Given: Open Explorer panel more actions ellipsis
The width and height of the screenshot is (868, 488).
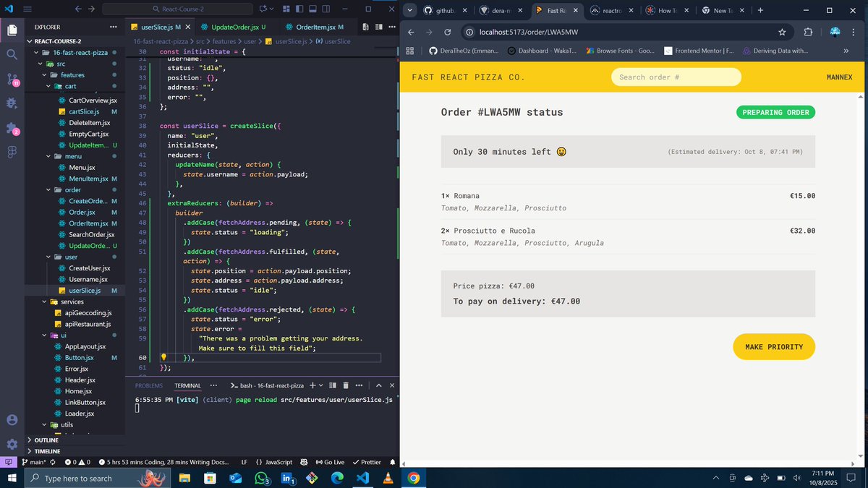Looking at the screenshot, I should pos(114,27).
